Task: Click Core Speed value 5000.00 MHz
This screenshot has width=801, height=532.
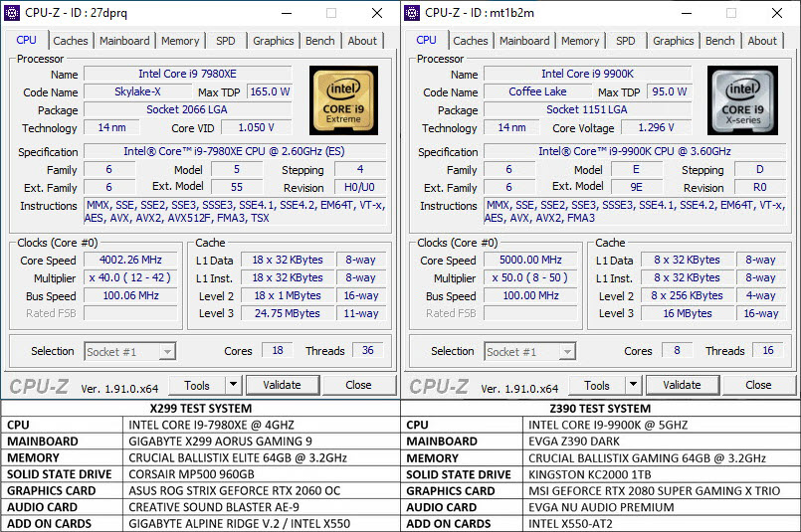Action: (x=530, y=260)
